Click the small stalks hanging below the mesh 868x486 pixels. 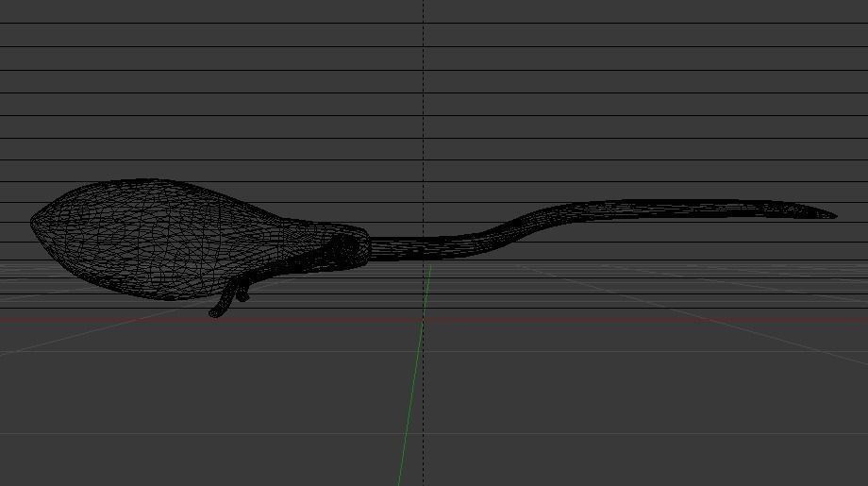[228, 296]
